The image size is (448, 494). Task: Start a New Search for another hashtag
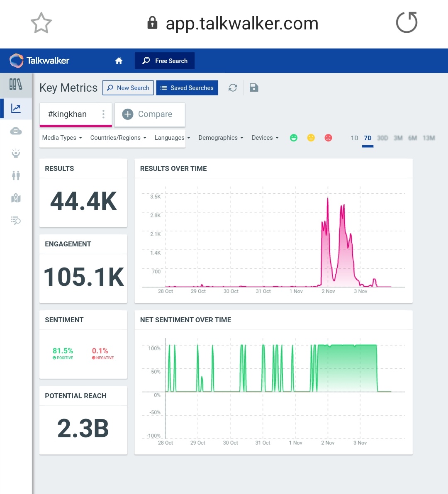(x=128, y=88)
